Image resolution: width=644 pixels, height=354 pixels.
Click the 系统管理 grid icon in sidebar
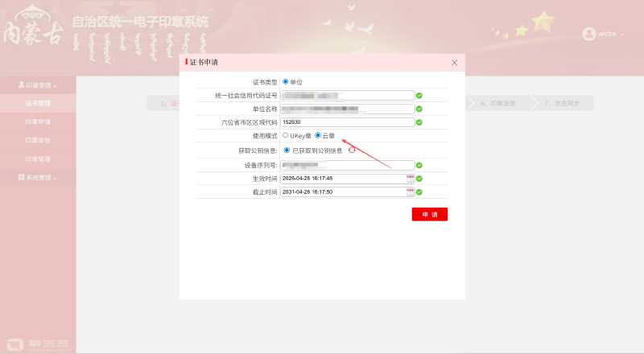tap(22, 177)
